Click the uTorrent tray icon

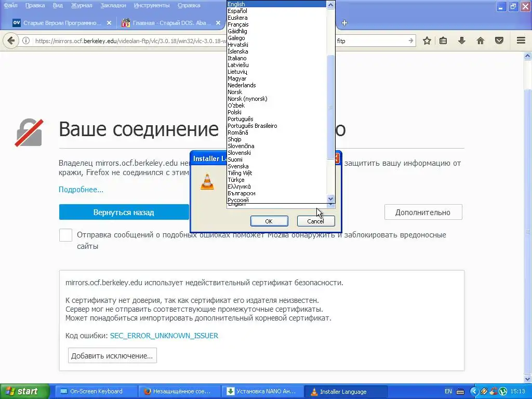click(503, 392)
